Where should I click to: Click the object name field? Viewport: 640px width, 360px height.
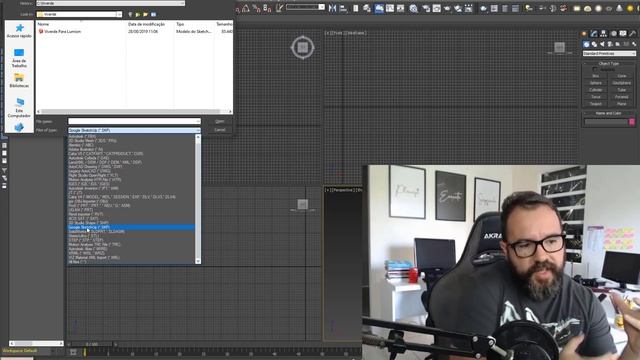606,122
